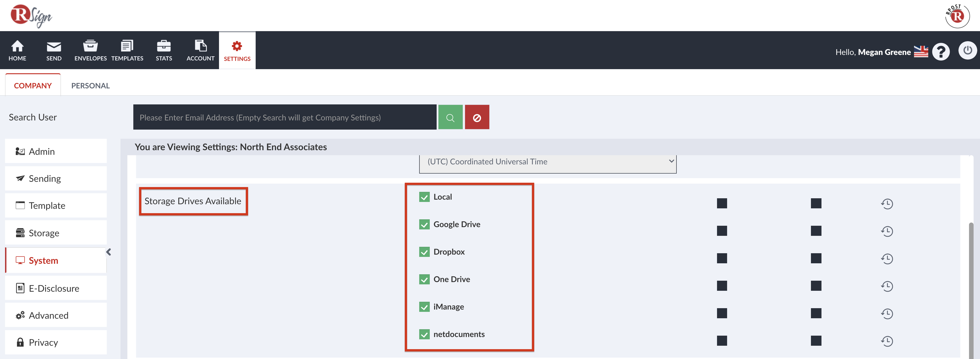Switch to the PERSONAL tab

point(90,86)
